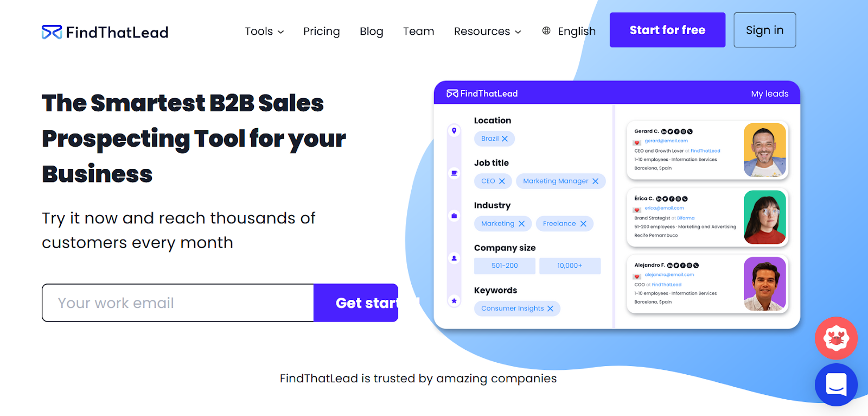Open the red crab chat widget
The width and height of the screenshot is (868, 416).
tap(836, 338)
